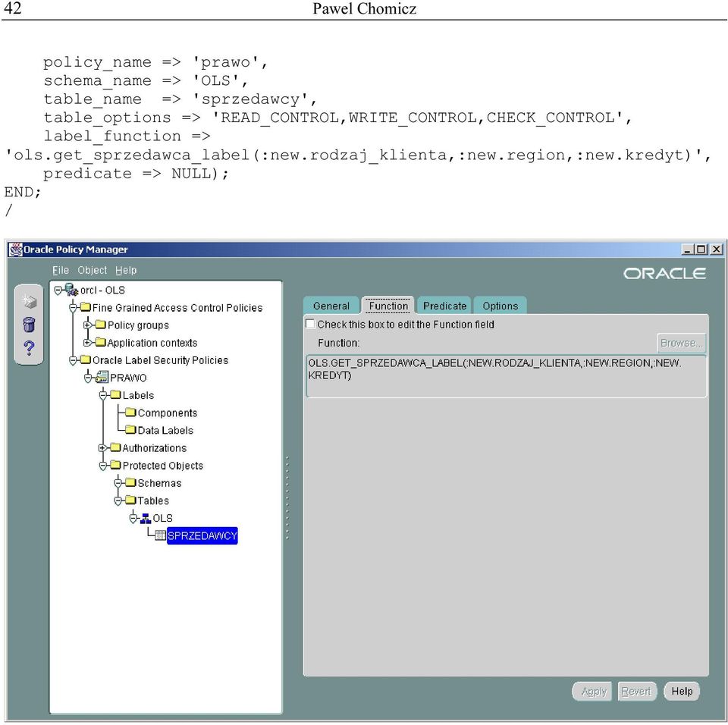Select the Protected Objects tree item

(162, 466)
